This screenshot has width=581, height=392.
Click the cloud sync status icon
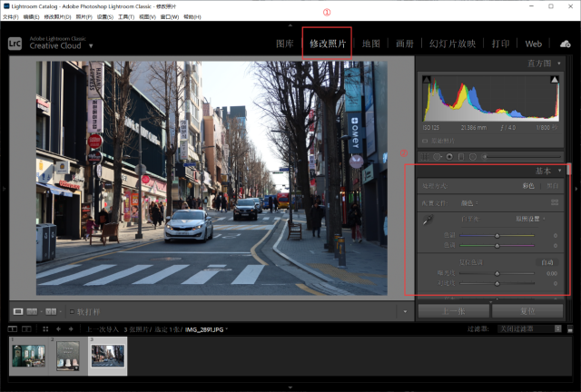point(566,44)
